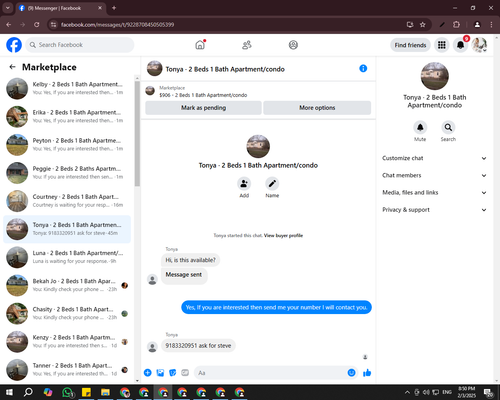This screenshot has height=400, width=500.
Task: Open Peyton conversation
Action: click(x=67, y=145)
